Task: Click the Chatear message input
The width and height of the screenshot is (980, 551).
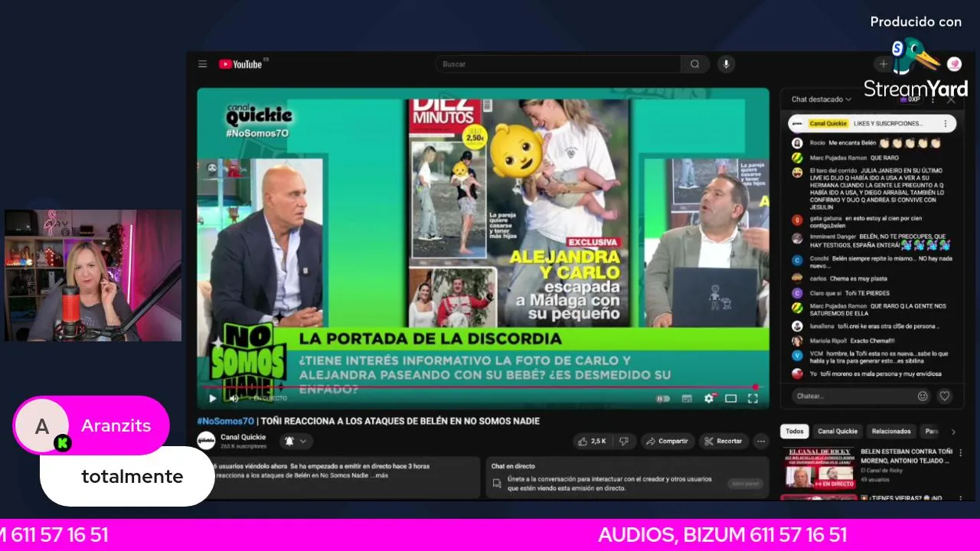Action: [853, 396]
